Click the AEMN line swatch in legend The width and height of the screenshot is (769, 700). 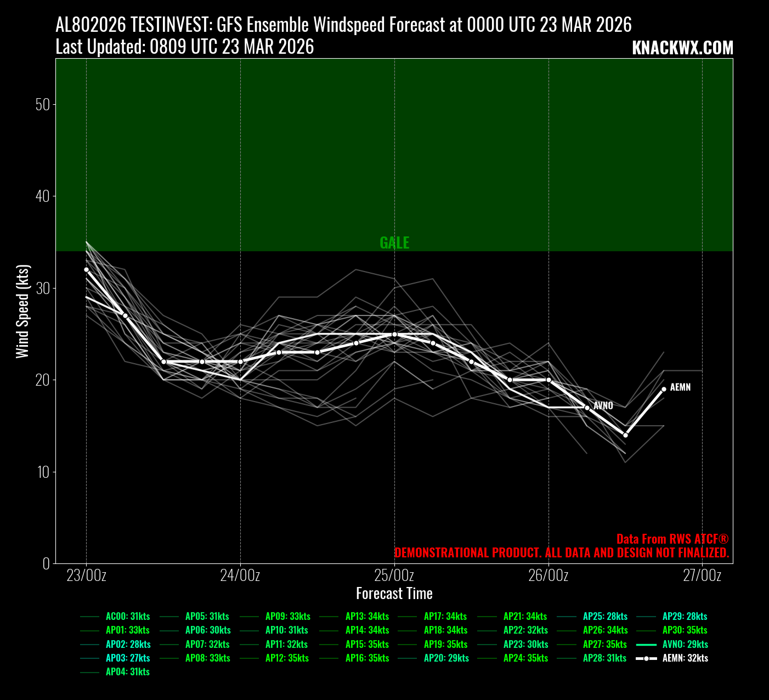pyautogui.click(x=646, y=658)
